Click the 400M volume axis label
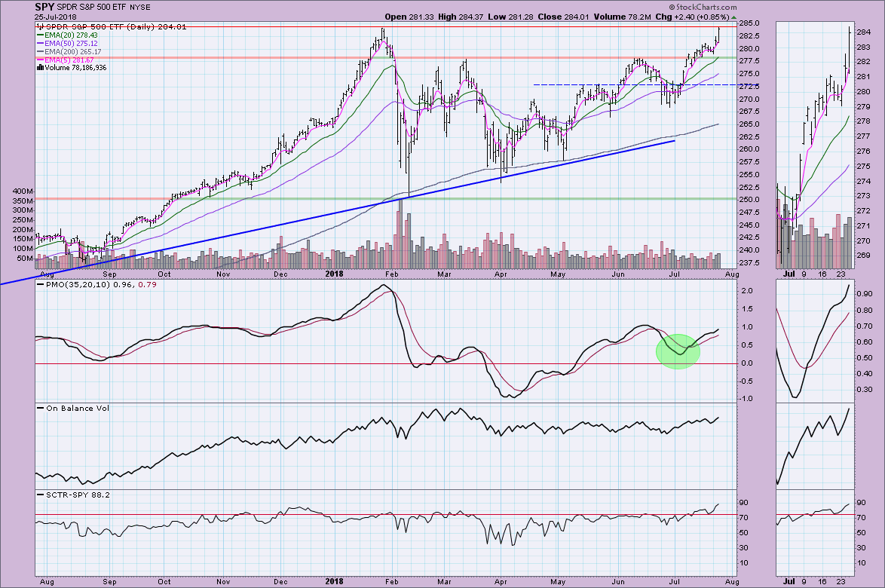This screenshot has width=885, height=588. [x=23, y=191]
